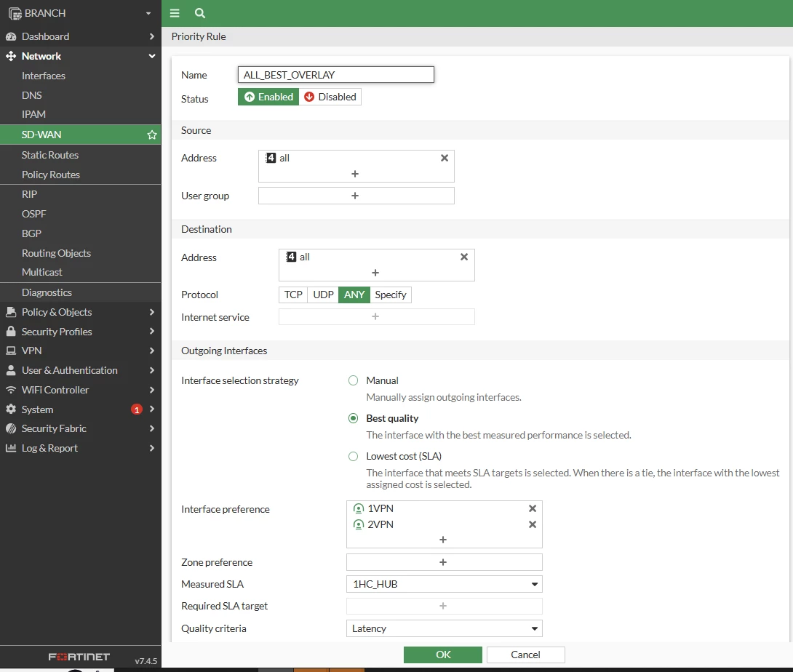793x672 pixels.
Task: Click the Security Profiles lock icon
Action: pyautogui.click(x=11, y=331)
